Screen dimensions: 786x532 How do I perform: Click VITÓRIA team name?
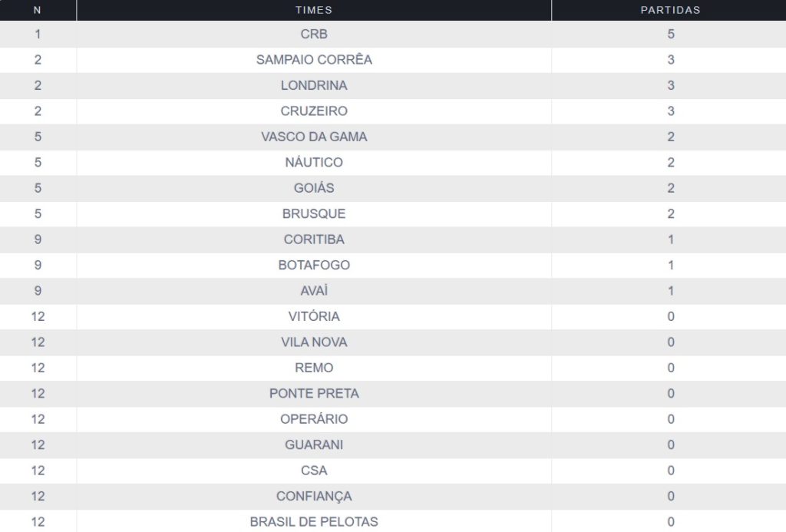pyautogui.click(x=314, y=316)
